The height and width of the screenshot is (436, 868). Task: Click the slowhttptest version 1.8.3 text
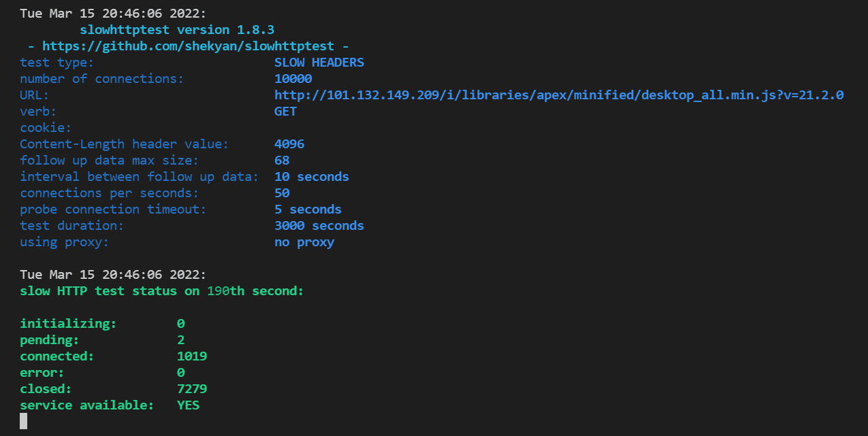coord(177,30)
